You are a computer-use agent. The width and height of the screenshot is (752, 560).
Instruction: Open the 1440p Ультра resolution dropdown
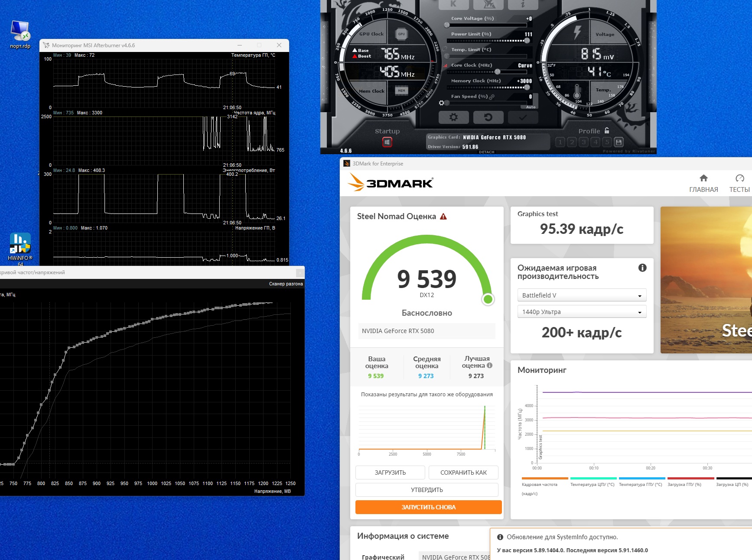(x=582, y=312)
